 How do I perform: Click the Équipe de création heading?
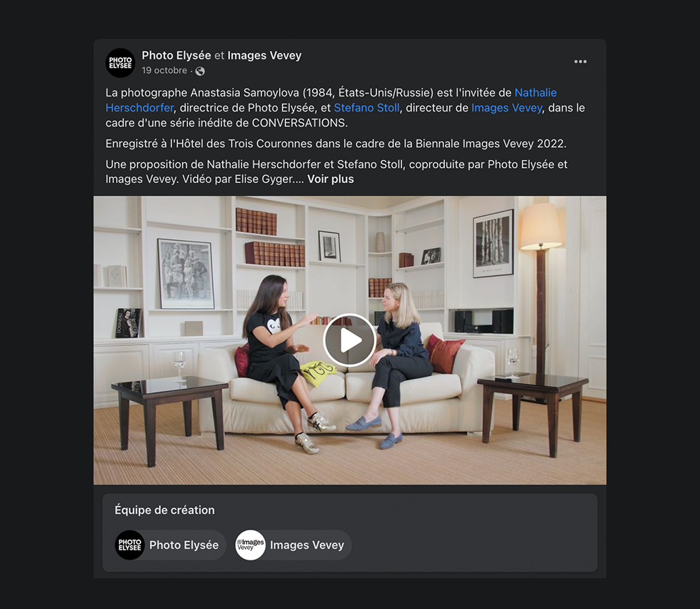point(165,510)
